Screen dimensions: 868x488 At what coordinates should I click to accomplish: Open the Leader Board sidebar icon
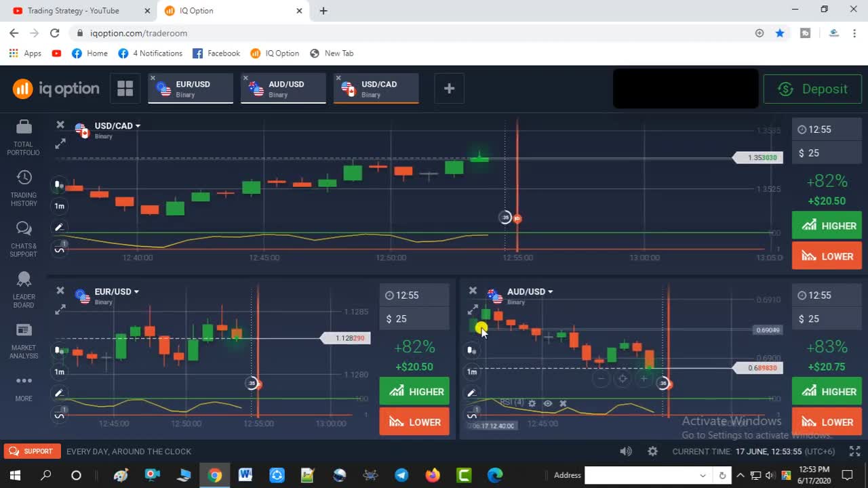pyautogui.click(x=24, y=289)
